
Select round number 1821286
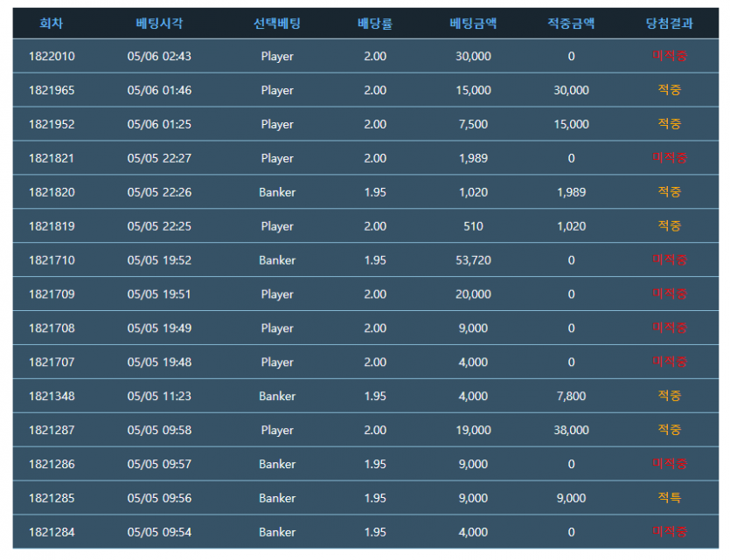(52, 464)
